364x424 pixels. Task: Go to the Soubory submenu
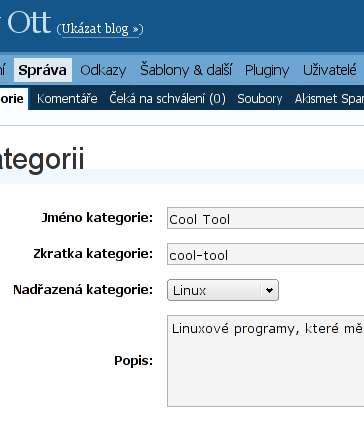[260, 99]
